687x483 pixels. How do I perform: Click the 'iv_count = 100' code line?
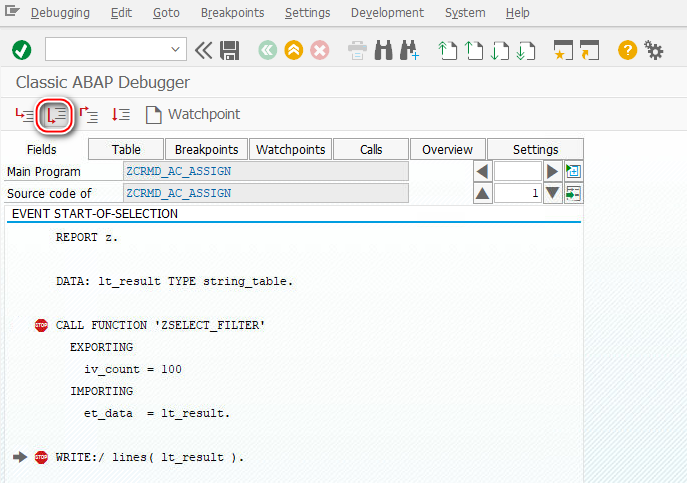[133, 369]
